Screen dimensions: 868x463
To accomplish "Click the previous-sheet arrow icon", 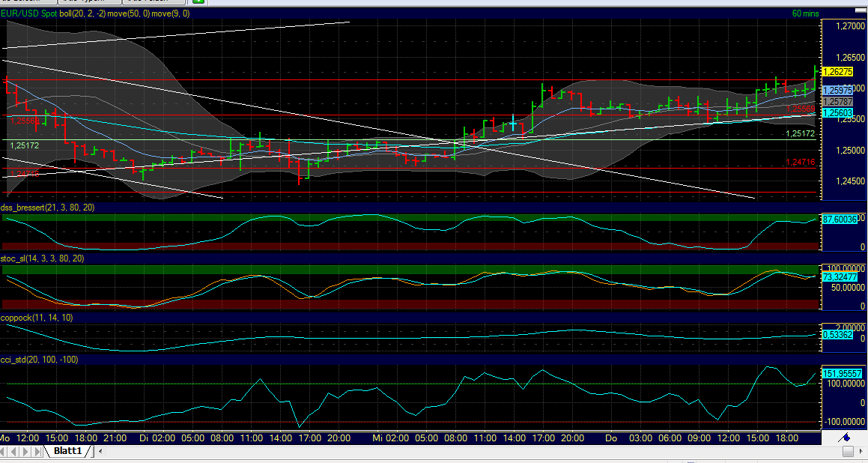I will 14,451.
